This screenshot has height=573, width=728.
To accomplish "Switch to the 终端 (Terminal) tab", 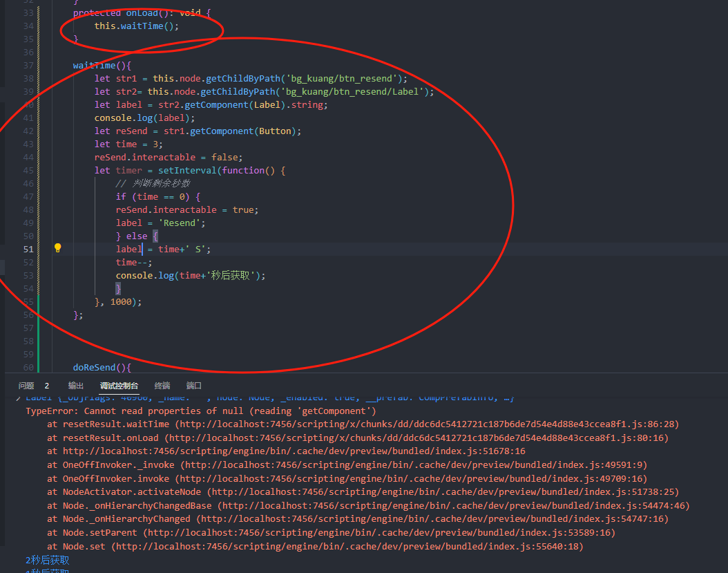I will (x=162, y=386).
